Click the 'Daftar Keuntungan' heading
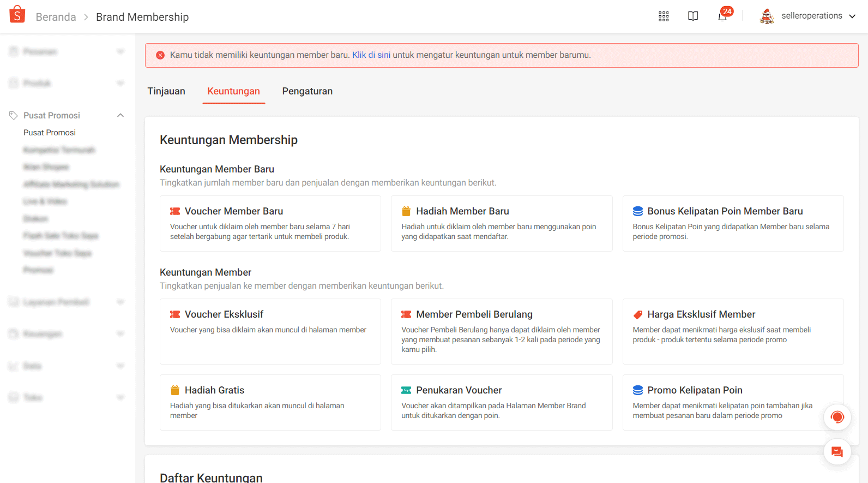Viewport: 868px width, 483px height. click(x=211, y=478)
